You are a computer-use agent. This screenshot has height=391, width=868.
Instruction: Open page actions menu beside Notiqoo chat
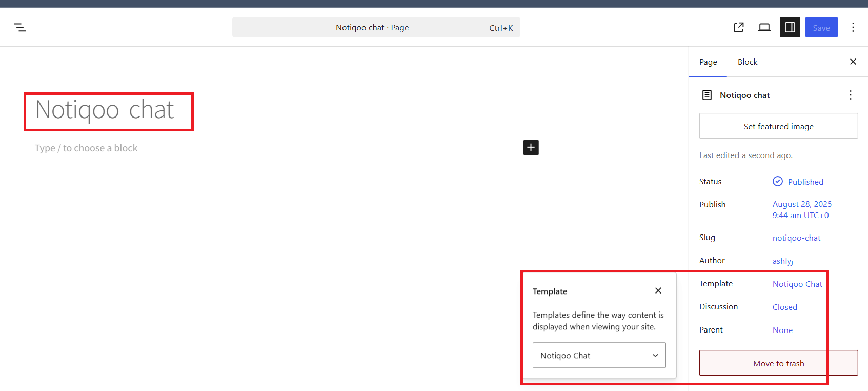tap(850, 95)
